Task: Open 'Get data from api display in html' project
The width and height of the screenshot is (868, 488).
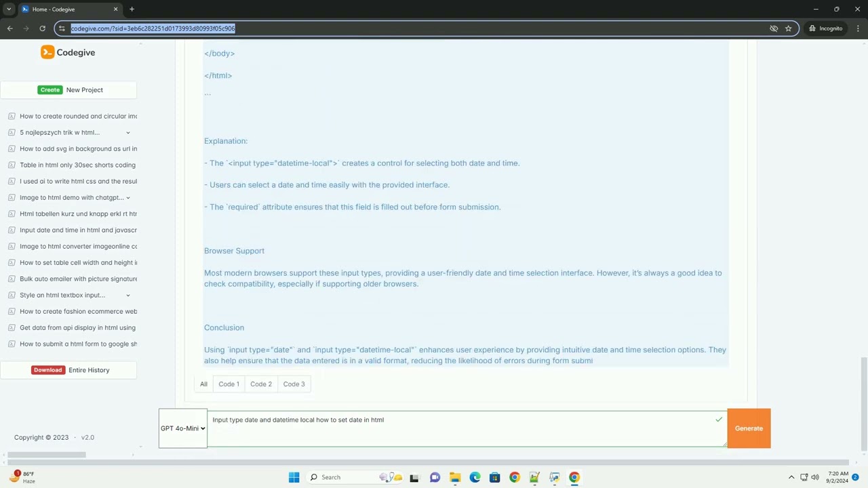Action: [78, 327]
